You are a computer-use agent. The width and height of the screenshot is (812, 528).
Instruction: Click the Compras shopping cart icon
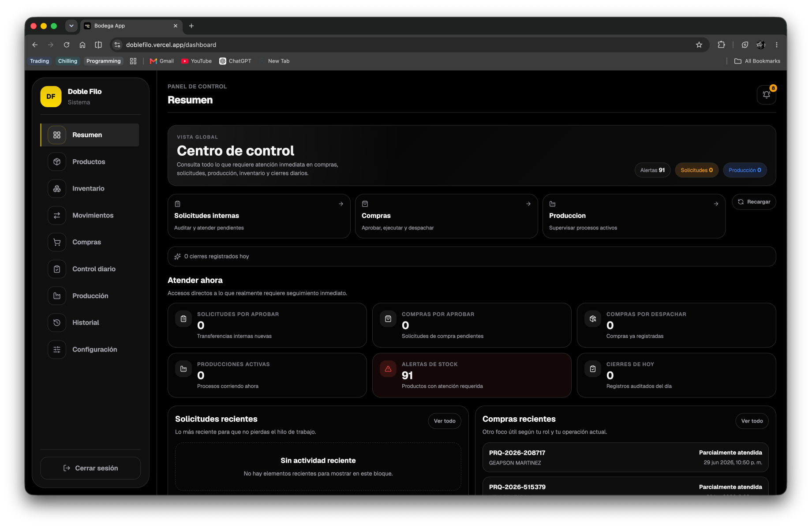57,242
